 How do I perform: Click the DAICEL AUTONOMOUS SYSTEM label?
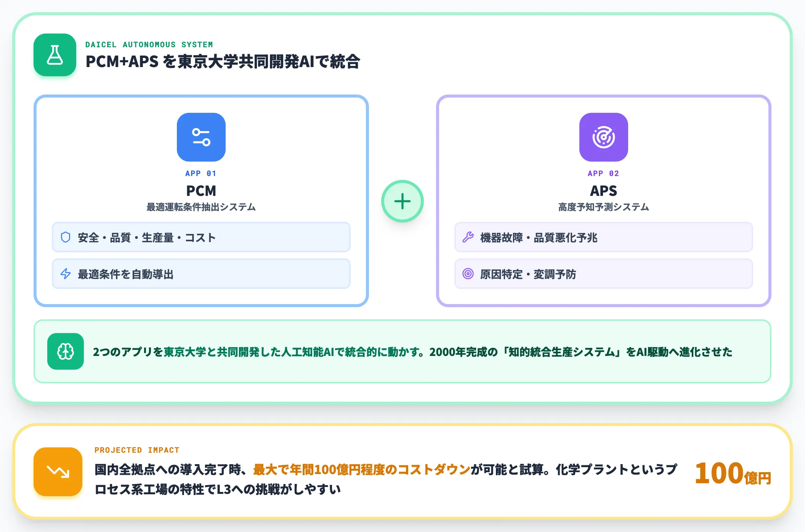point(149,45)
